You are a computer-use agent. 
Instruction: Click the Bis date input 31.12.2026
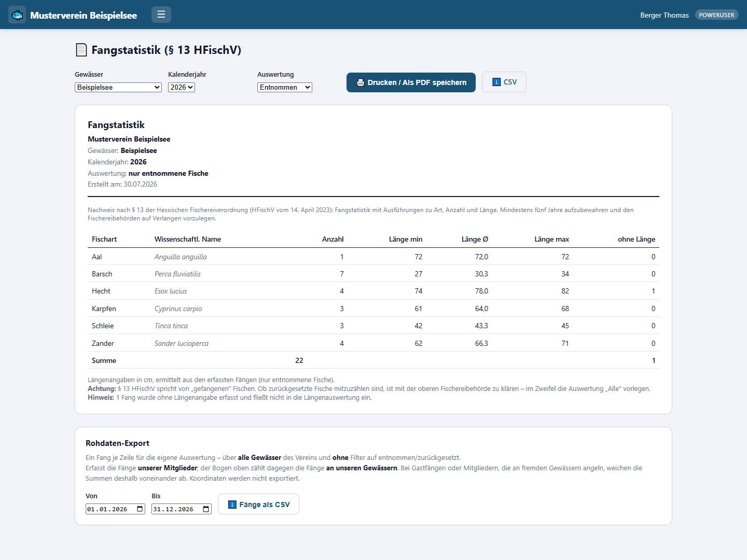click(x=182, y=509)
